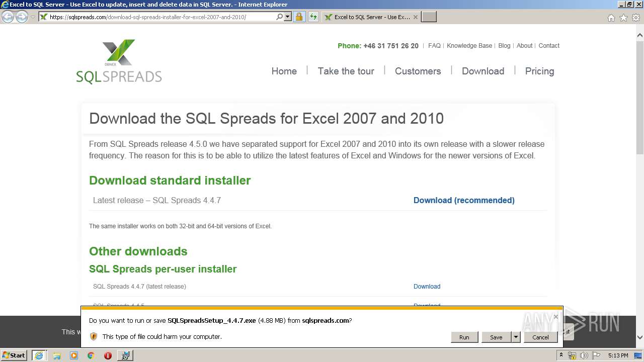Click the page scrollbar down arrow

tap(640, 337)
